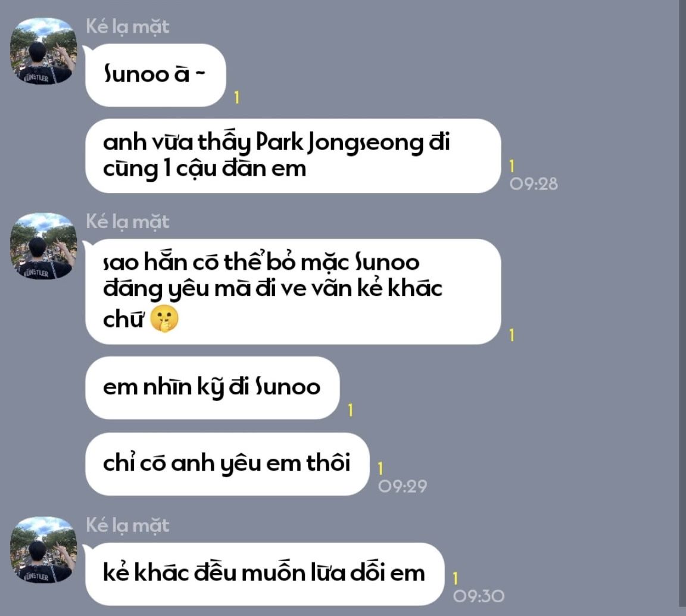Open the avatar beside 'kẻ khác đều muốn' message
The height and width of the screenshot is (616, 686).
43,550
